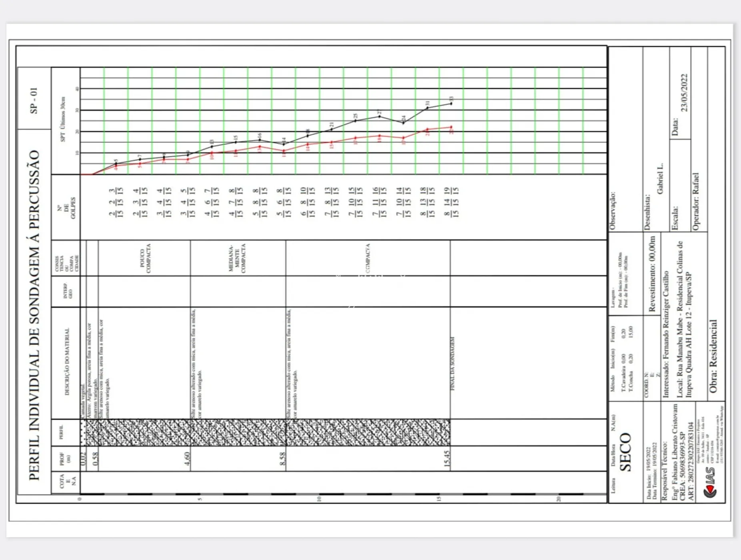Screen dimensions: 741x560
Task: Select the title Perfil Individual de Sondagem
Action: click(34, 314)
